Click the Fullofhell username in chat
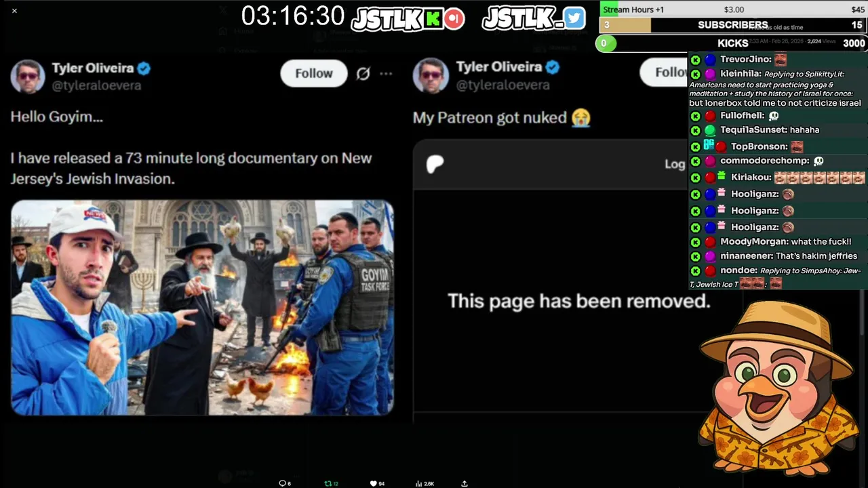868x488 pixels. click(743, 116)
